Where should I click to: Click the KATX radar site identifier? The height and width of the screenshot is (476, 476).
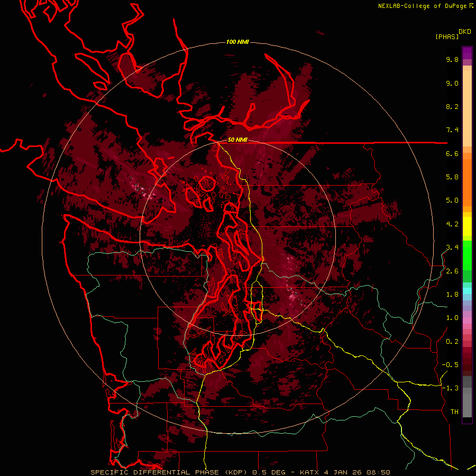pyautogui.click(x=310, y=472)
